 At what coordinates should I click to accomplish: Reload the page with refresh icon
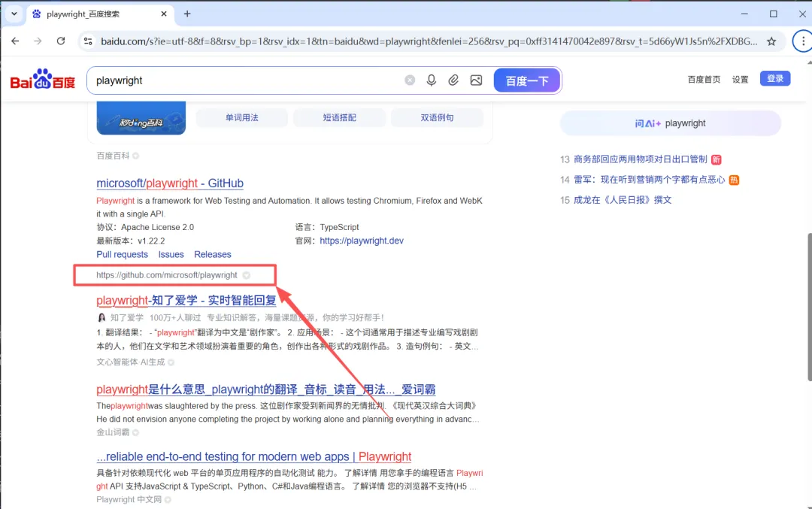tap(61, 41)
